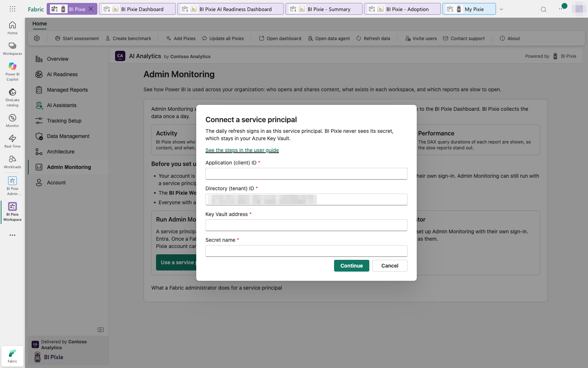
Task: Switch to BI Pixie AI Readiness Dashboard tab
Action: 230,9
